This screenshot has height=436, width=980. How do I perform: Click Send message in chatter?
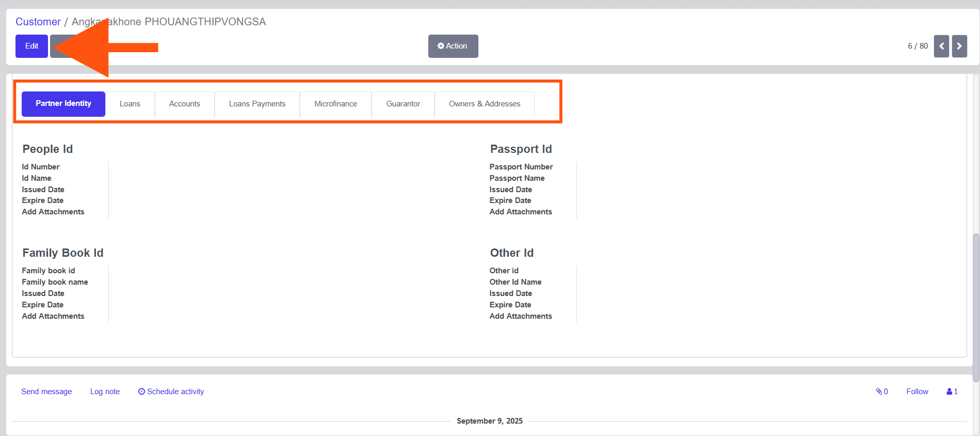tap(46, 392)
